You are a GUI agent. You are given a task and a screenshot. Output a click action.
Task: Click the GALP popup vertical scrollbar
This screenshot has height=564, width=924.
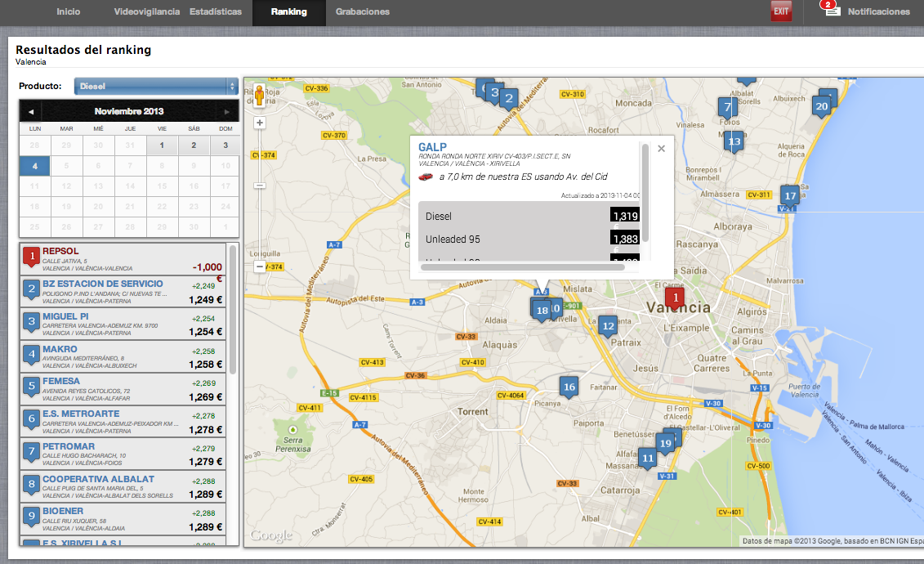(645, 193)
